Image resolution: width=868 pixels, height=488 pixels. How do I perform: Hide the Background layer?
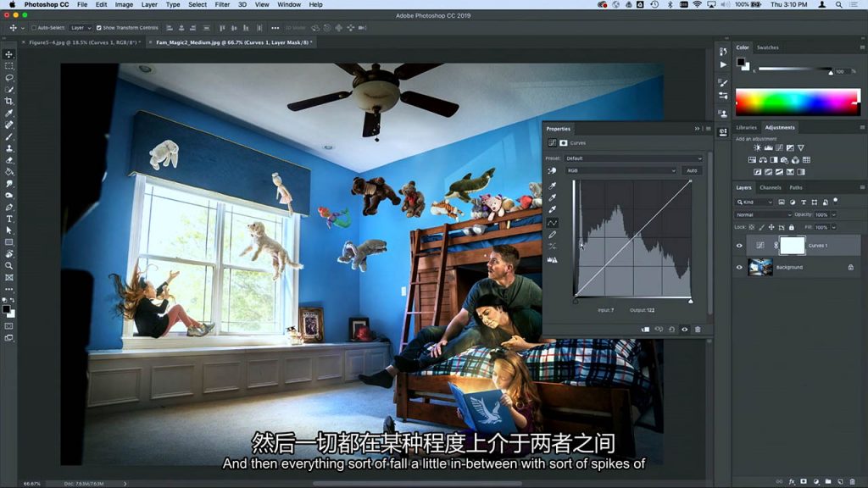coord(739,267)
